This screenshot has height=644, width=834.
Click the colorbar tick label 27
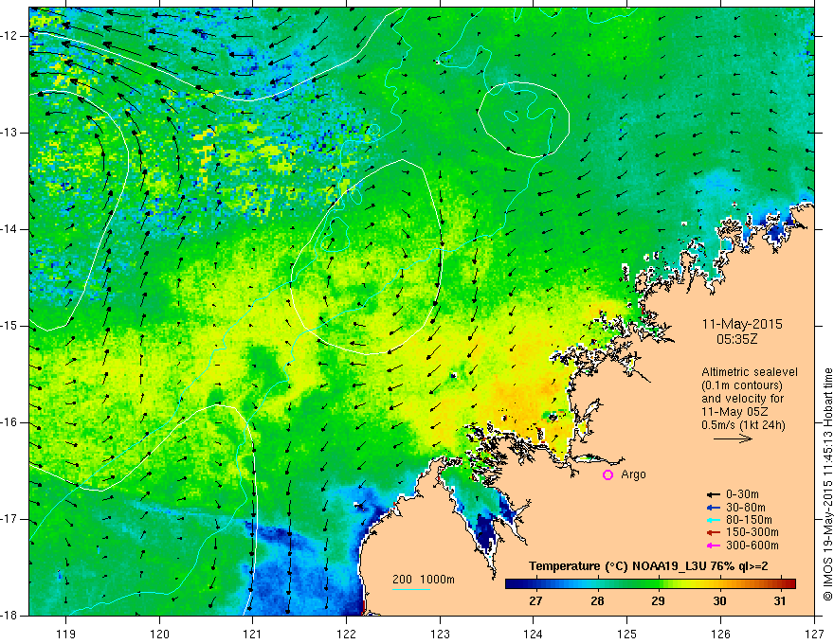535,600
